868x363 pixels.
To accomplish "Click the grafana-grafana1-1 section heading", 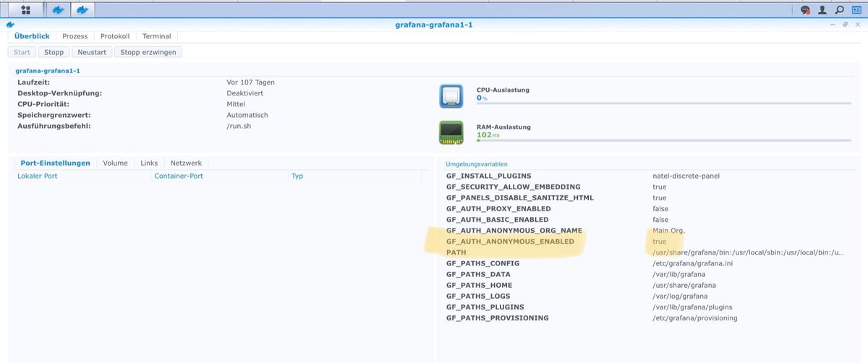I will [x=48, y=71].
